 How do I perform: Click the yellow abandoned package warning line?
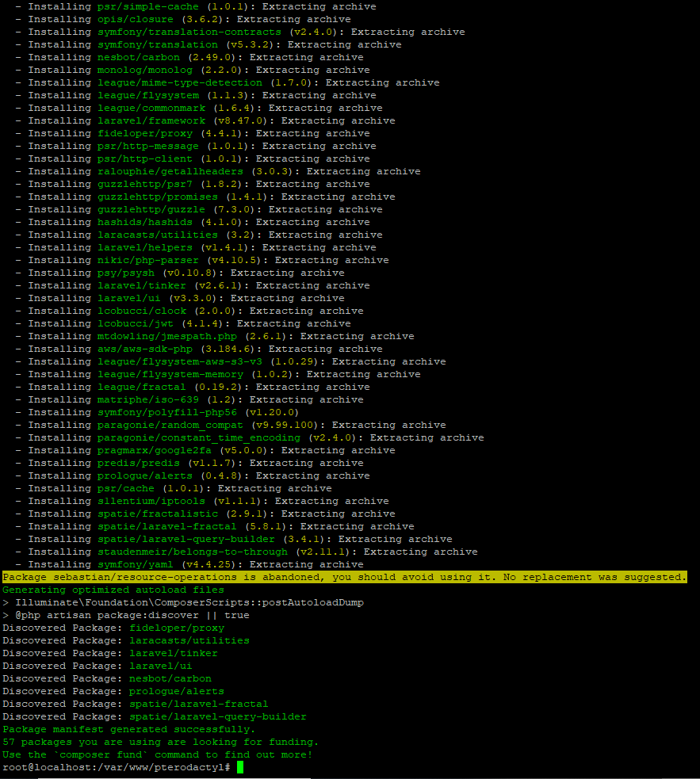(x=345, y=577)
